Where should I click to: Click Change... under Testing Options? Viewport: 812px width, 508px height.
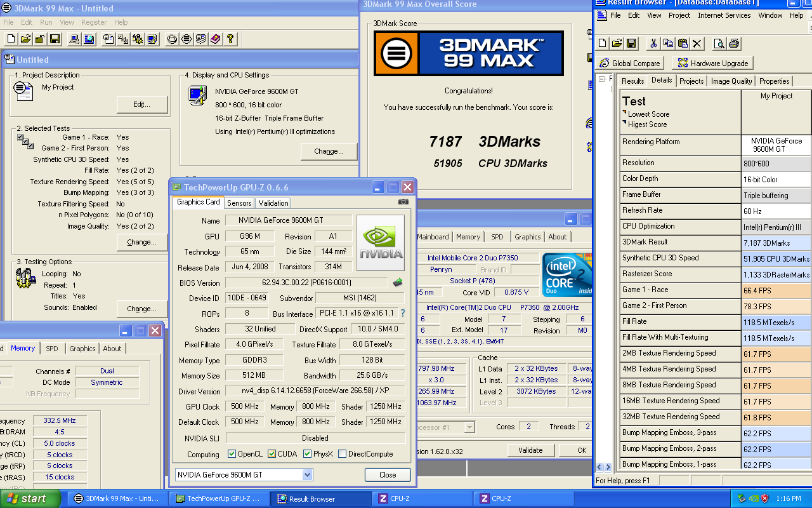tap(142, 309)
